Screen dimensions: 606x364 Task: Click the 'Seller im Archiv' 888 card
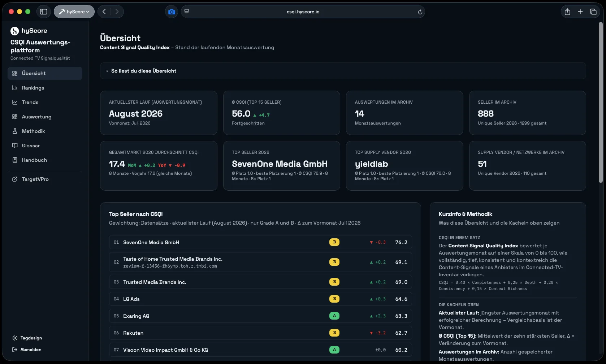tap(527, 113)
